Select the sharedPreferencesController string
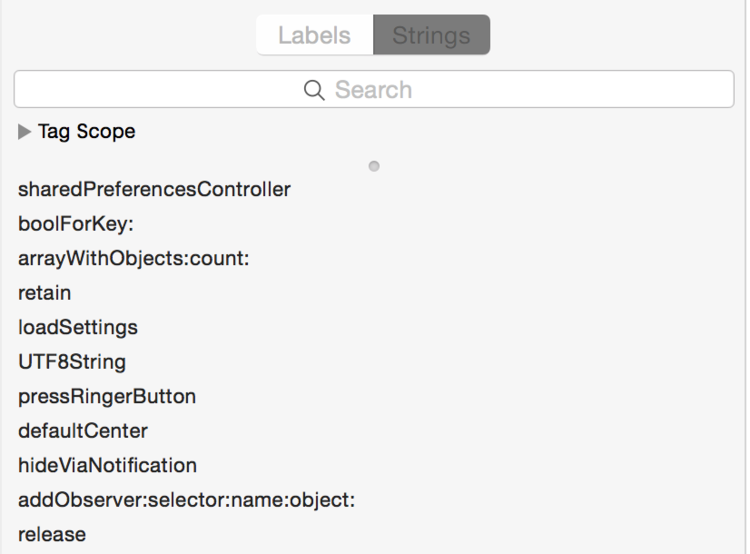Image resolution: width=750 pixels, height=554 pixels. 154,189
